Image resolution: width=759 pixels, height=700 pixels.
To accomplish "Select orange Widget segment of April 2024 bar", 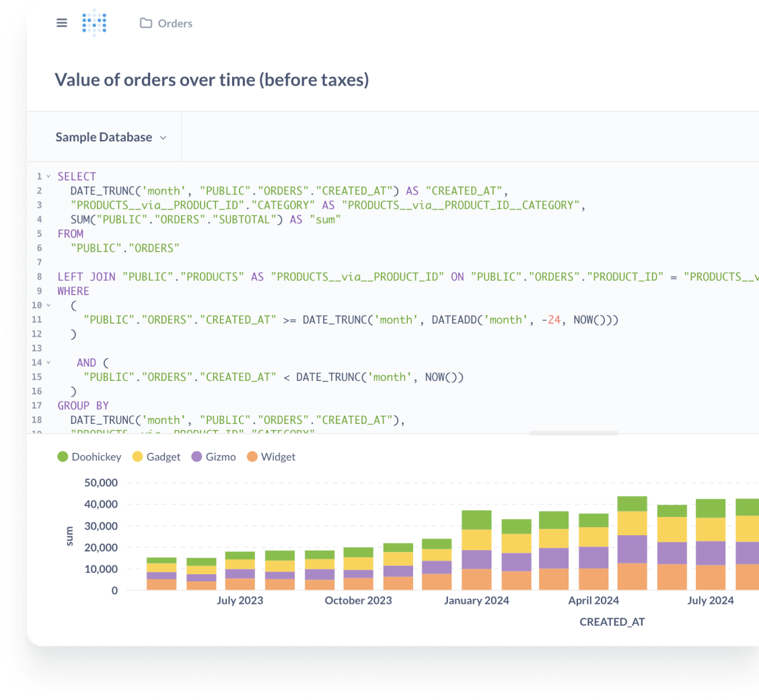I will point(593,579).
